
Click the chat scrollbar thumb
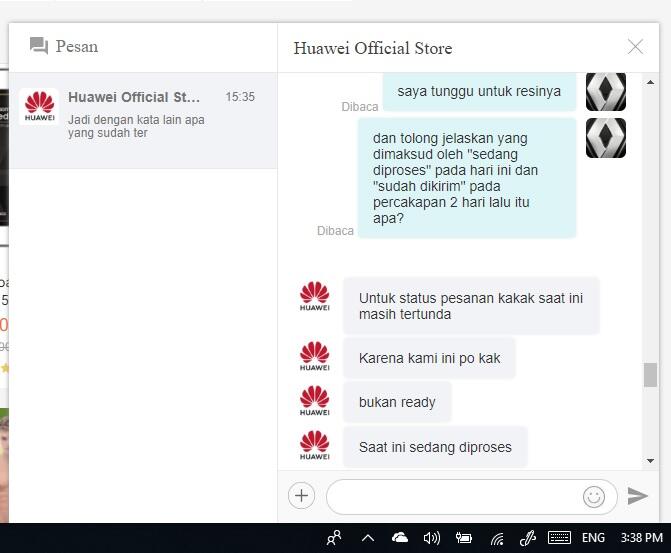650,375
